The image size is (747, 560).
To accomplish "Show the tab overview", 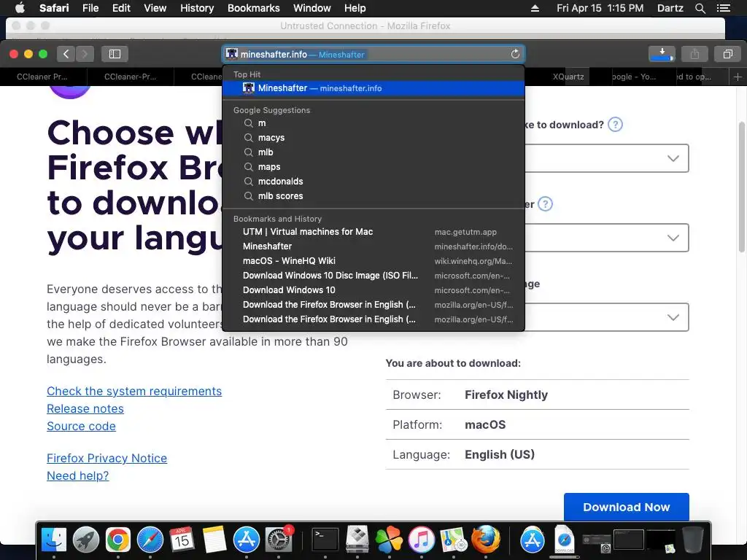I will [x=727, y=54].
